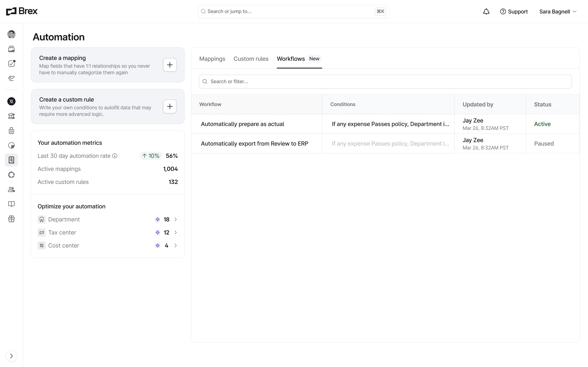Open Sara Bagnell account dropdown
The image size is (588, 367).
558,11
